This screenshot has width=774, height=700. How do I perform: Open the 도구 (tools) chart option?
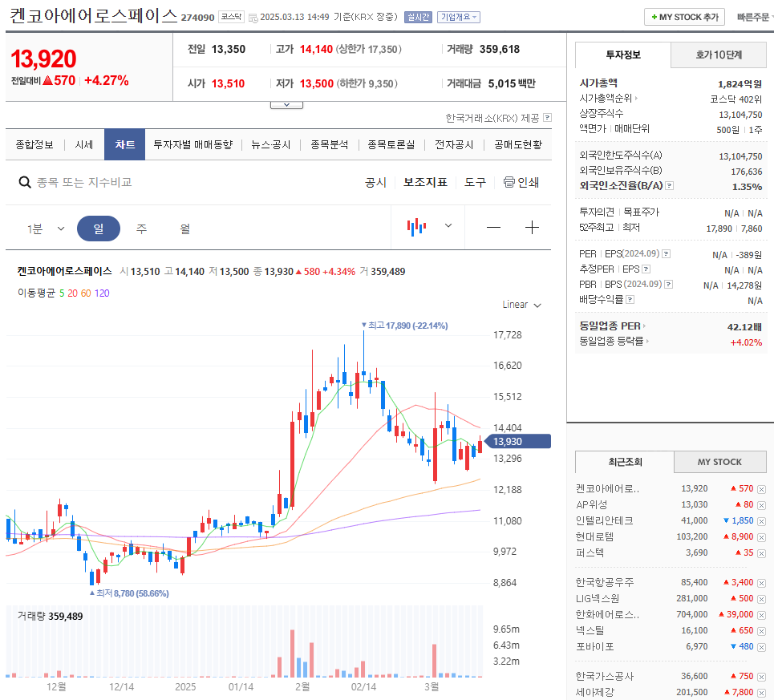pyautogui.click(x=475, y=182)
